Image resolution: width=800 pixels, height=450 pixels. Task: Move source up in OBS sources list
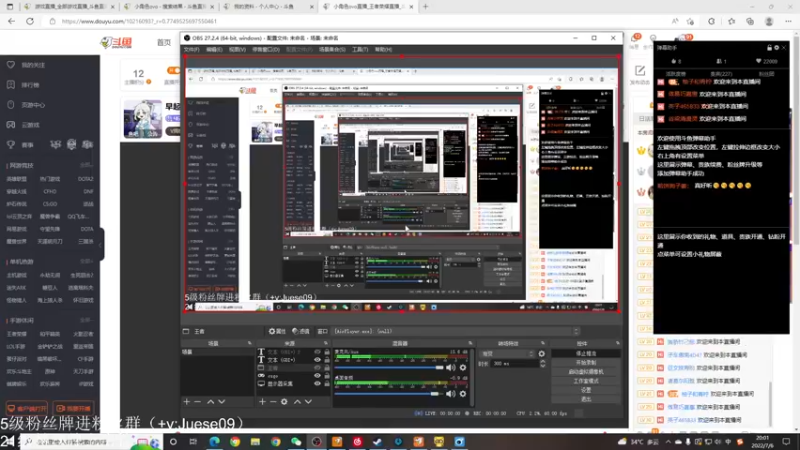tap(297, 402)
